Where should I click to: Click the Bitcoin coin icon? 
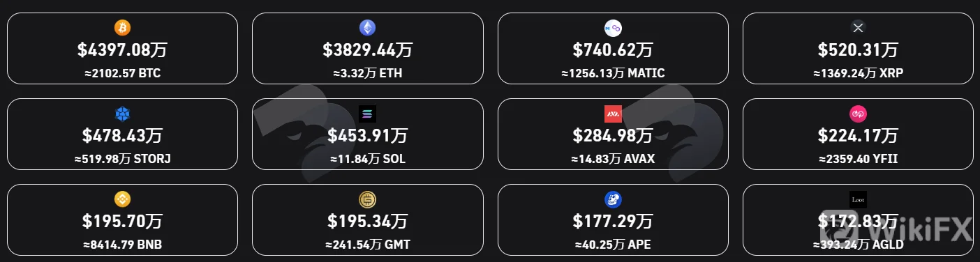(x=122, y=28)
